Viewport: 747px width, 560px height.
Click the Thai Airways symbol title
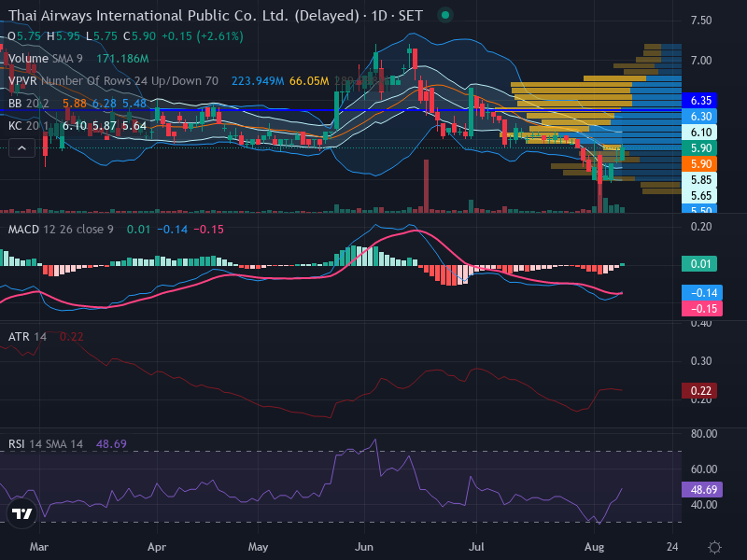[183, 16]
